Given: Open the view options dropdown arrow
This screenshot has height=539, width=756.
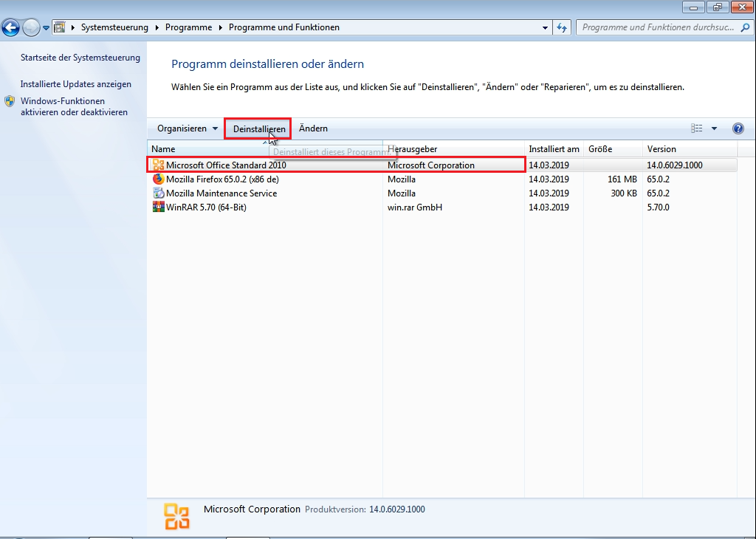Looking at the screenshot, I should coord(714,128).
